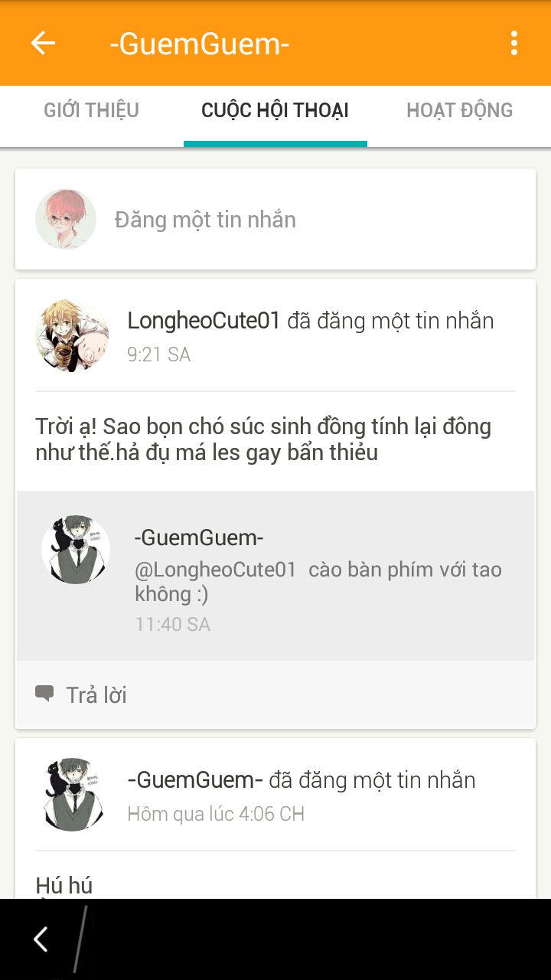Open the HOẠT ĐỘNG tab
Image resolution: width=551 pixels, height=980 pixels.
[459, 110]
